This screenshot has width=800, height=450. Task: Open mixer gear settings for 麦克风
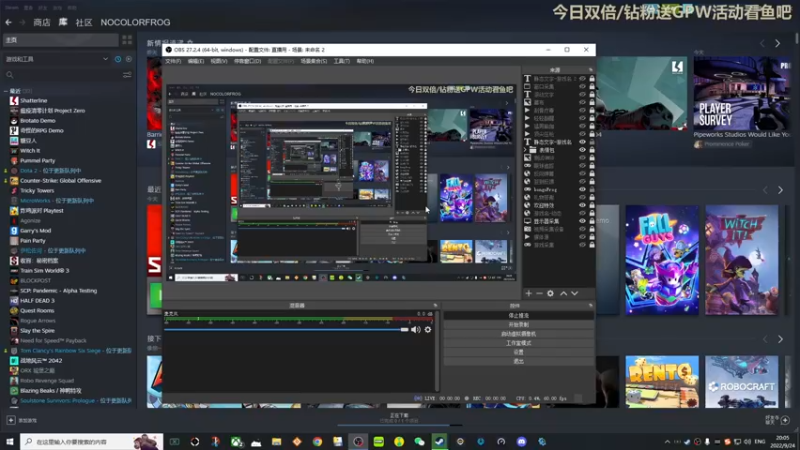pyautogui.click(x=428, y=330)
